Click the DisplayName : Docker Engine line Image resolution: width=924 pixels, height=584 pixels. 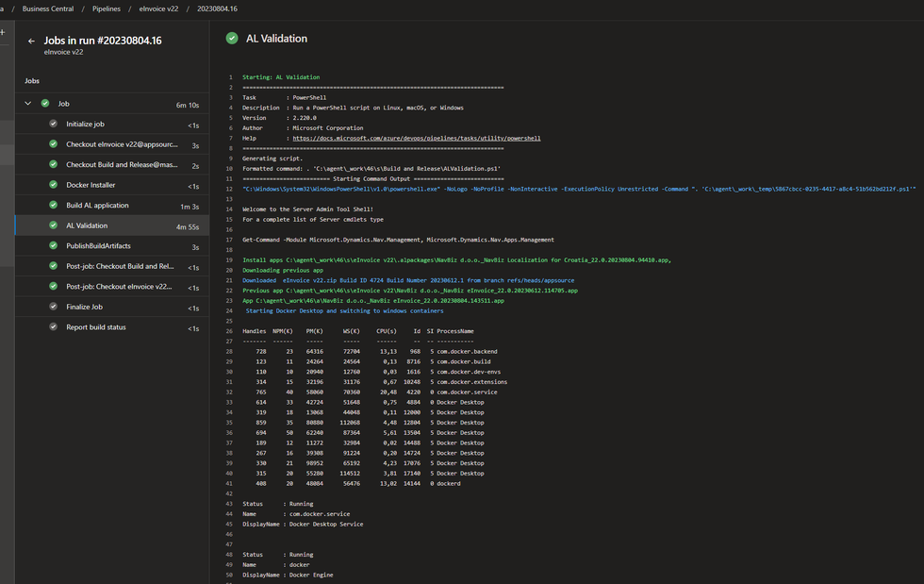tap(288, 576)
